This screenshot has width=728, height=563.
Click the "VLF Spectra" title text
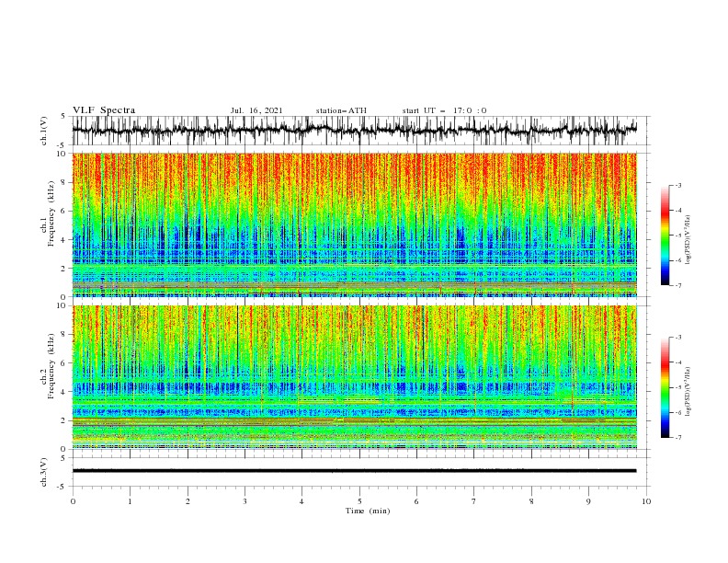coord(104,110)
